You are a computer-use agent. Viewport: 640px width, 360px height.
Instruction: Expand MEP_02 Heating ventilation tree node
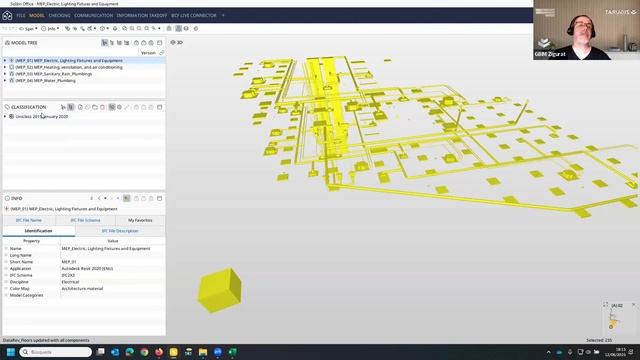point(5,67)
